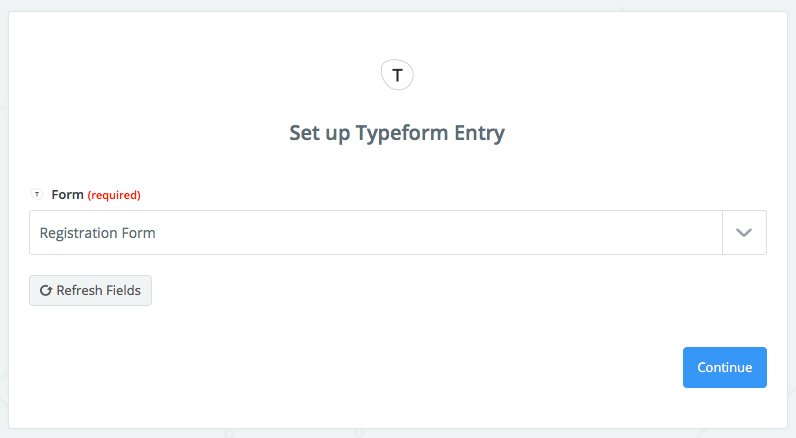Click the Form field label

click(67, 194)
